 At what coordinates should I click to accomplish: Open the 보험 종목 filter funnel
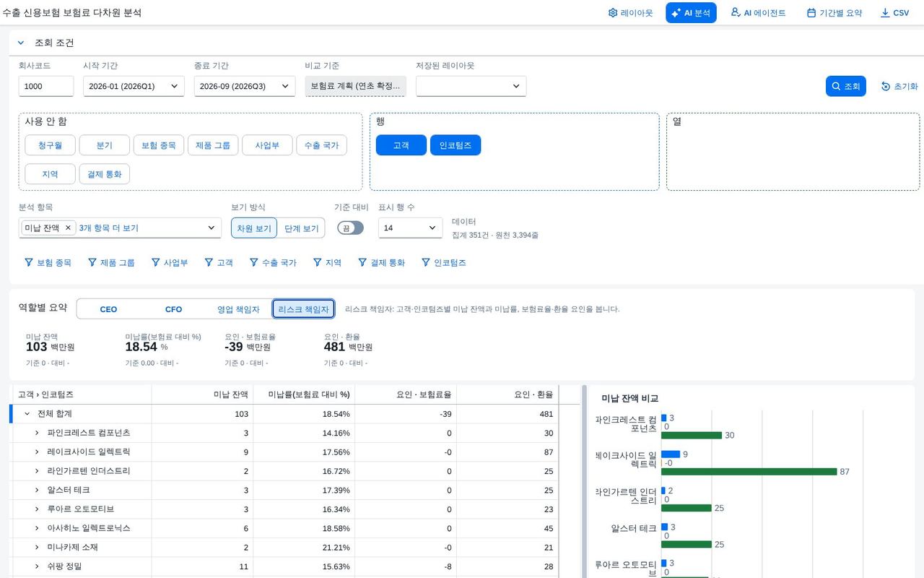pyautogui.click(x=29, y=263)
